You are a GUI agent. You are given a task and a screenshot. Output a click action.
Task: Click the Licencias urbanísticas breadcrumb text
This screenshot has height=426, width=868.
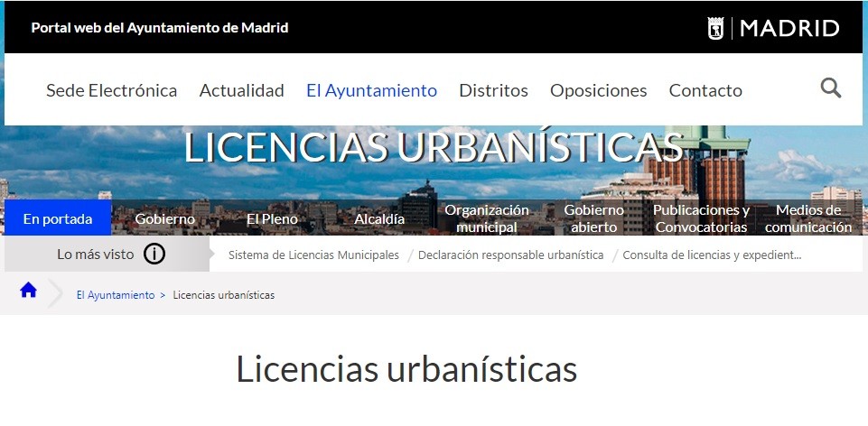224,295
